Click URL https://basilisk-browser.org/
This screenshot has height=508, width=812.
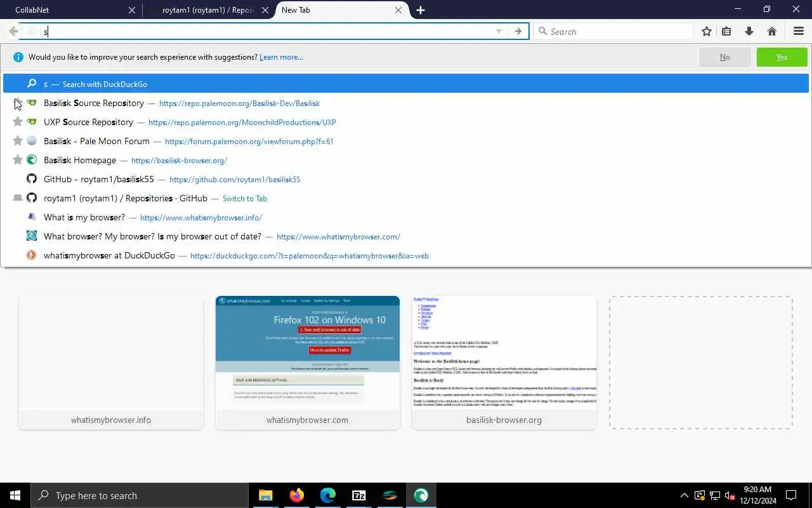(179, 161)
